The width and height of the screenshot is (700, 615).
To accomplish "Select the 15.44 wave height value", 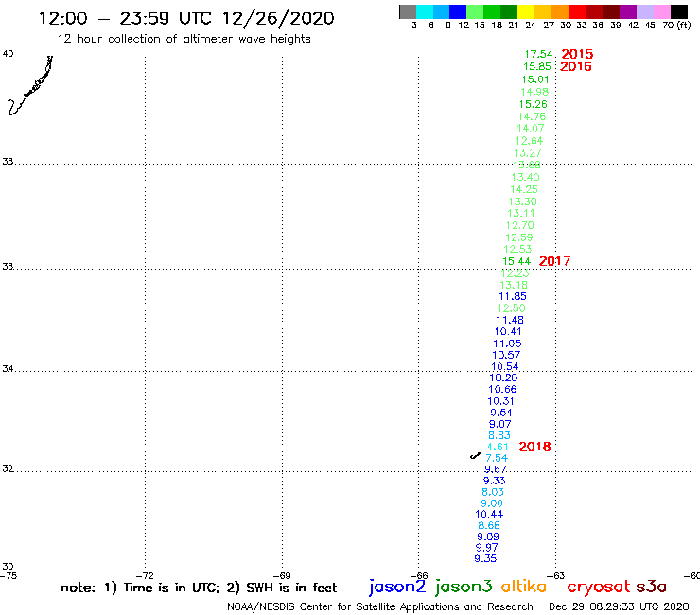I will [x=516, y=261].
